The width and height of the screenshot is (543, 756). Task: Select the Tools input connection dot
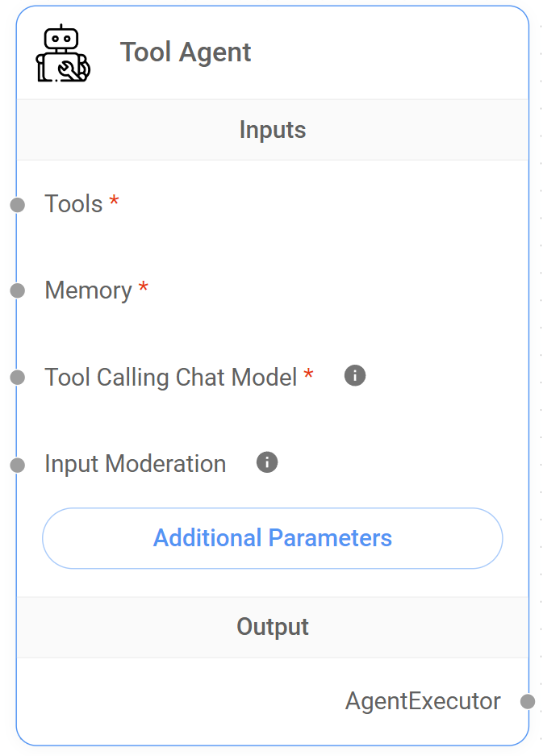[x=17, y=205]
